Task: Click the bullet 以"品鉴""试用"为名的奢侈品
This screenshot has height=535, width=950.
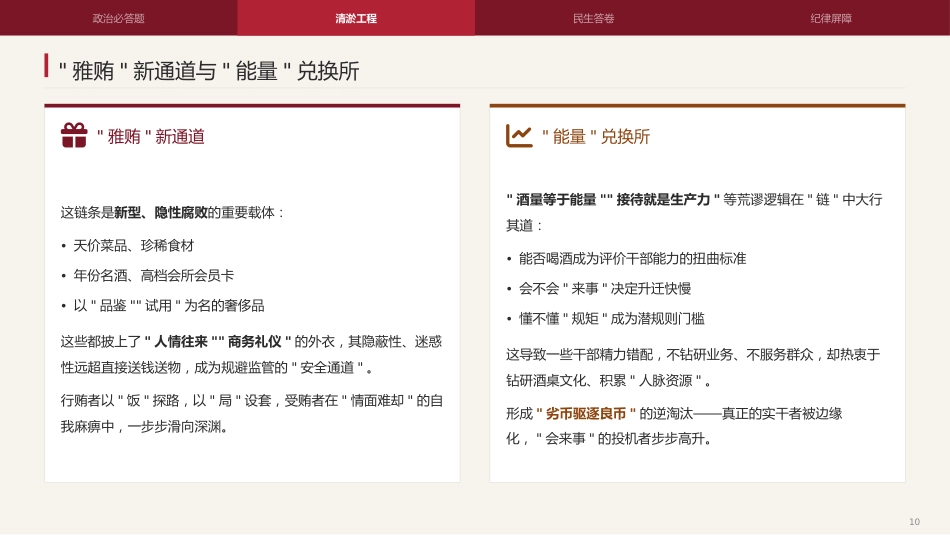Action: pyautogui.click(x=169, y=306)
